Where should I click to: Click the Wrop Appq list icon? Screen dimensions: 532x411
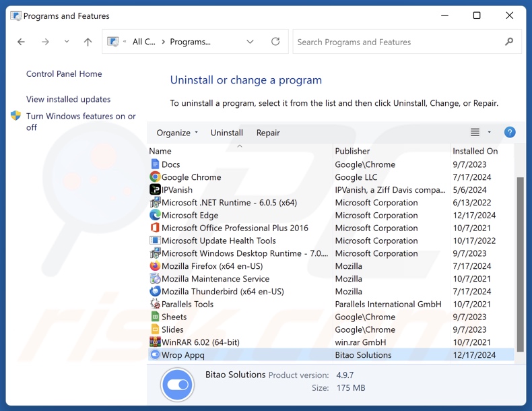tap(155, 354)
